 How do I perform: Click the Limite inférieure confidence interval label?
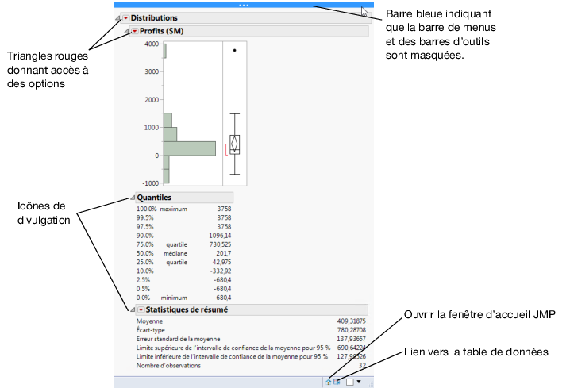232,357
